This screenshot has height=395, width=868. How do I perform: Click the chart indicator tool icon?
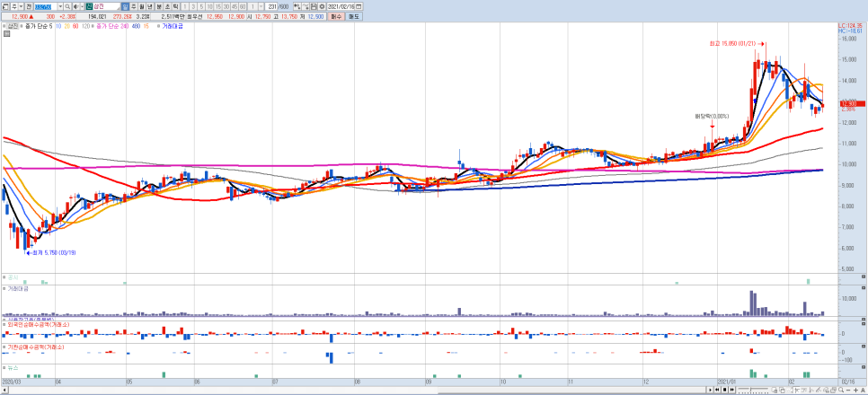tap(306, 6)
